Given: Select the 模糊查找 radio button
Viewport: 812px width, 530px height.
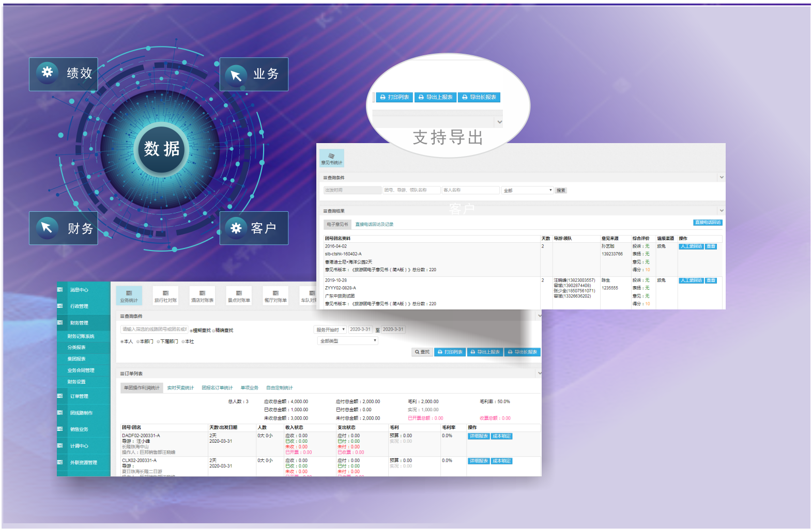Looking at the screenshot, I should (x=191, y=331).
